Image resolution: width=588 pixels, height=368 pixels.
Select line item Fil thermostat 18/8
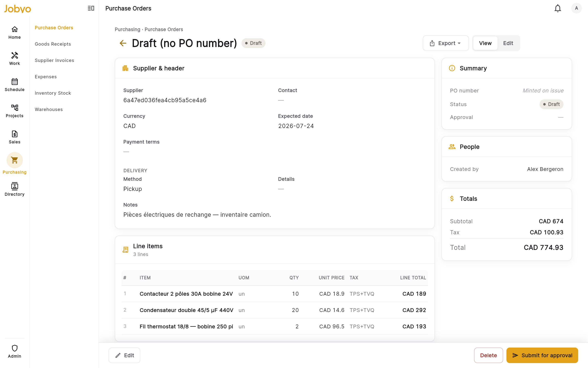(x=186, y=326)
